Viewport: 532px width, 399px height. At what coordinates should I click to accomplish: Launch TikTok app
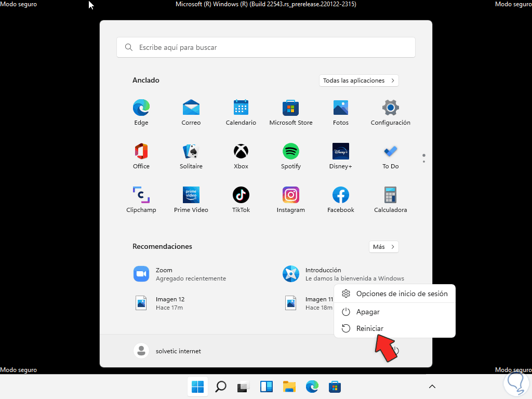pyautogui.click(x=241, y=200)
